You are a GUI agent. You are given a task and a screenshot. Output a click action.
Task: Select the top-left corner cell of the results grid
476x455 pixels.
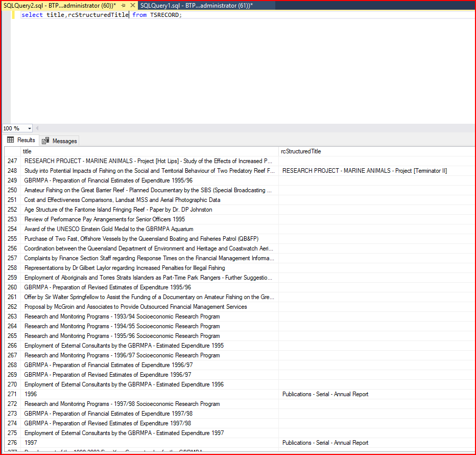click(11, 151)
